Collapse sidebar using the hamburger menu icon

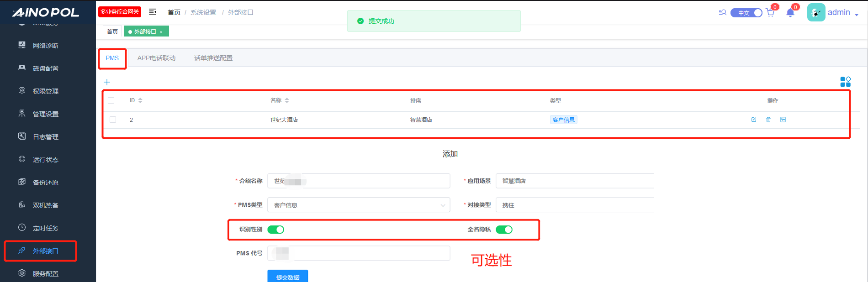tap(153, 12)
